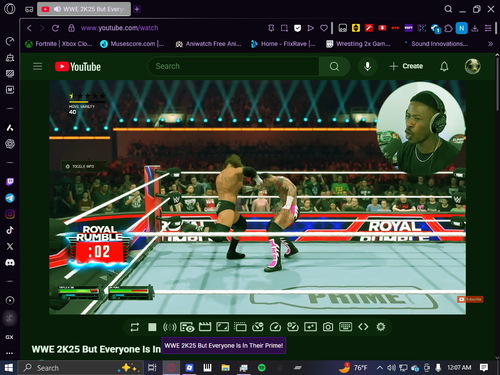Image resolution: width=500 pixels, height=375 pixels.
Task: Open GX Corner from the sidebar bottom
Action: pos(9,337)
